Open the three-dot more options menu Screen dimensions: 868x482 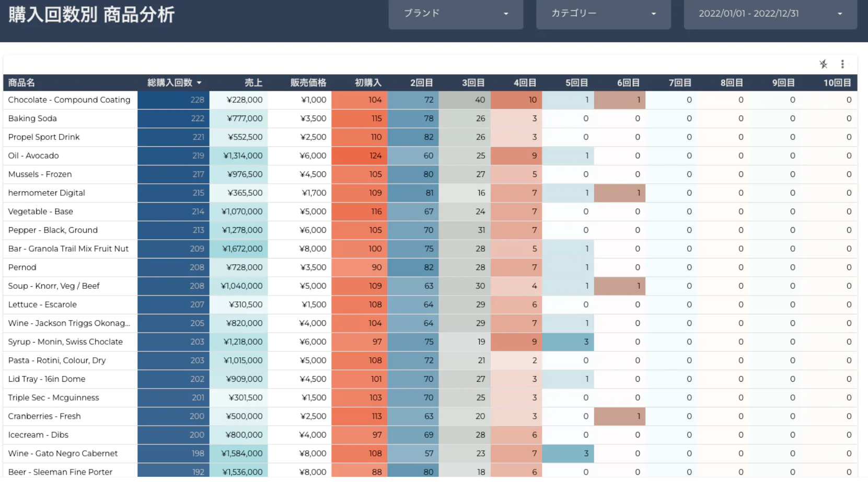tap(842, 64)
